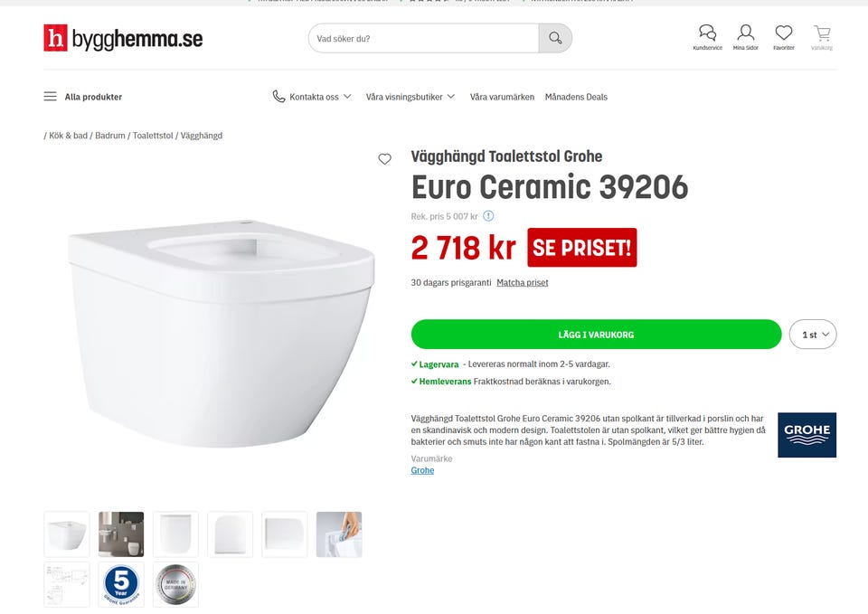Click the Matcha priset link
The image size is (868, 614).
522,283
